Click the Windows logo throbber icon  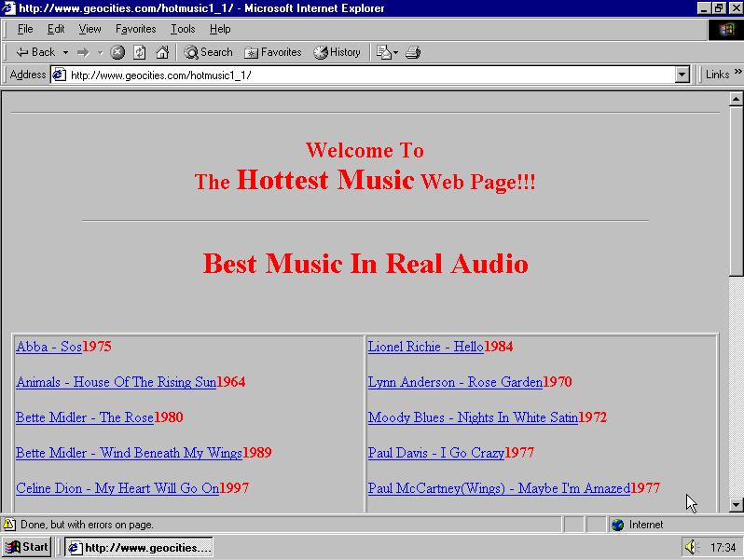725,30
